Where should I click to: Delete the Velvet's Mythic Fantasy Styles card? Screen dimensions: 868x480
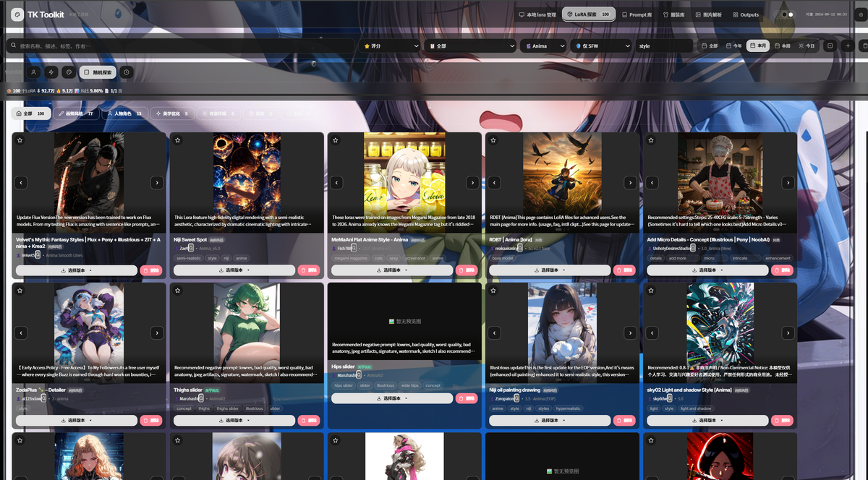(151, 270)
